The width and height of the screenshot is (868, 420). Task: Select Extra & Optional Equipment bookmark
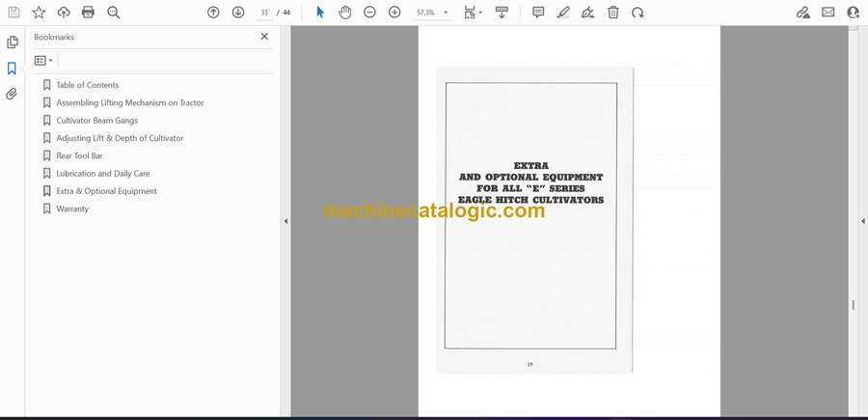(106, 191)
